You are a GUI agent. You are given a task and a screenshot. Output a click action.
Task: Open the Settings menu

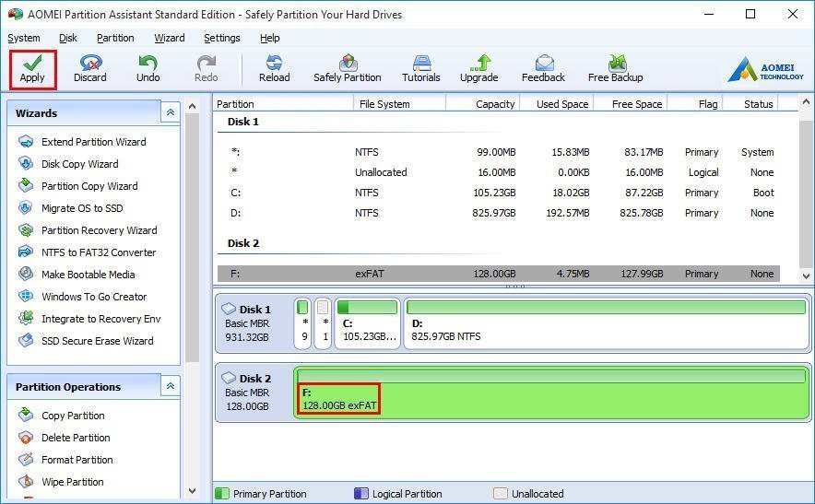(222, 38)
